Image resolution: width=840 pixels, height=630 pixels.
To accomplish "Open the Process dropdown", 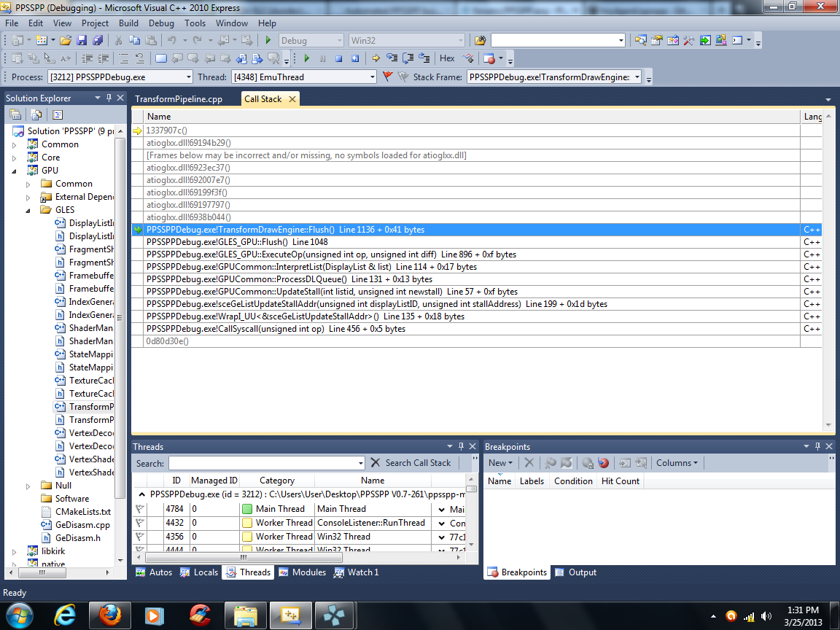I will click(x=189, y=77).
